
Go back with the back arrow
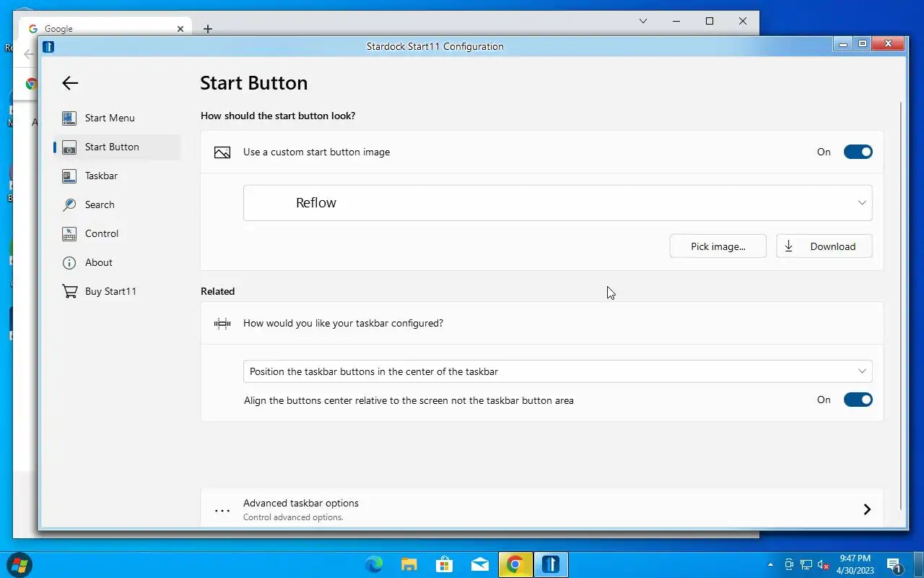pos(70,83)
